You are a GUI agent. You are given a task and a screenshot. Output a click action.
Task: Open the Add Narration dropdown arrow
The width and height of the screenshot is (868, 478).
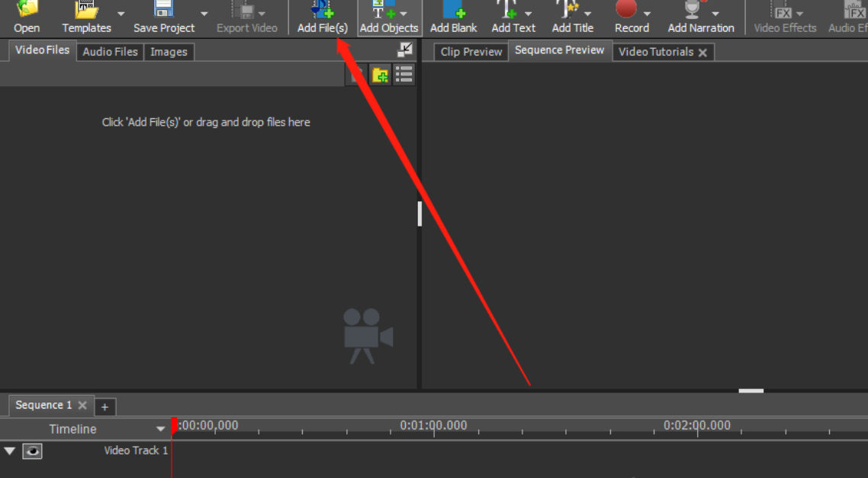point(715,14)
